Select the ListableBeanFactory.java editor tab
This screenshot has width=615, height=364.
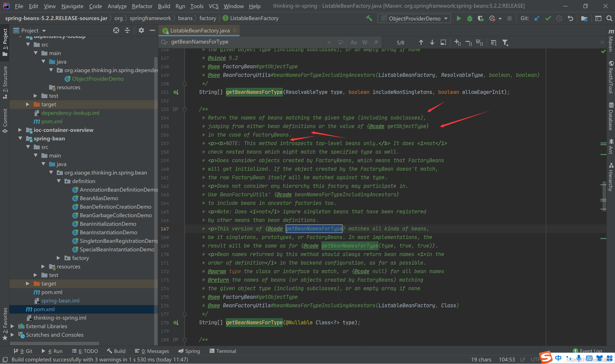pos(199,31)
